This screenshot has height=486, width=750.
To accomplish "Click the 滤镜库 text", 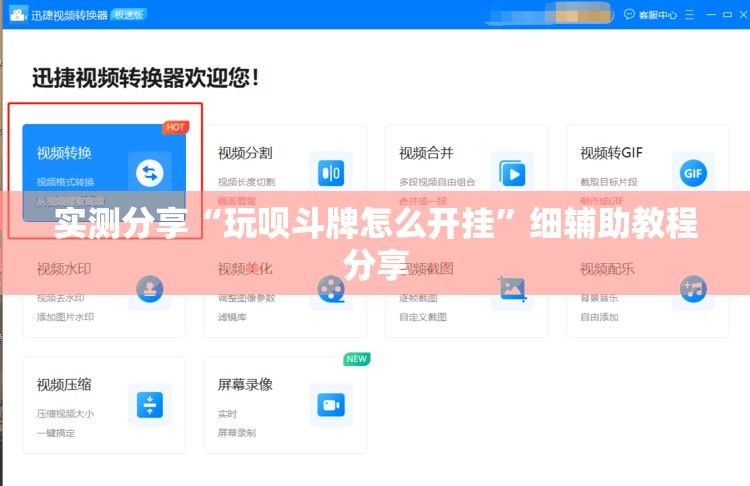I will coord(232,317).
